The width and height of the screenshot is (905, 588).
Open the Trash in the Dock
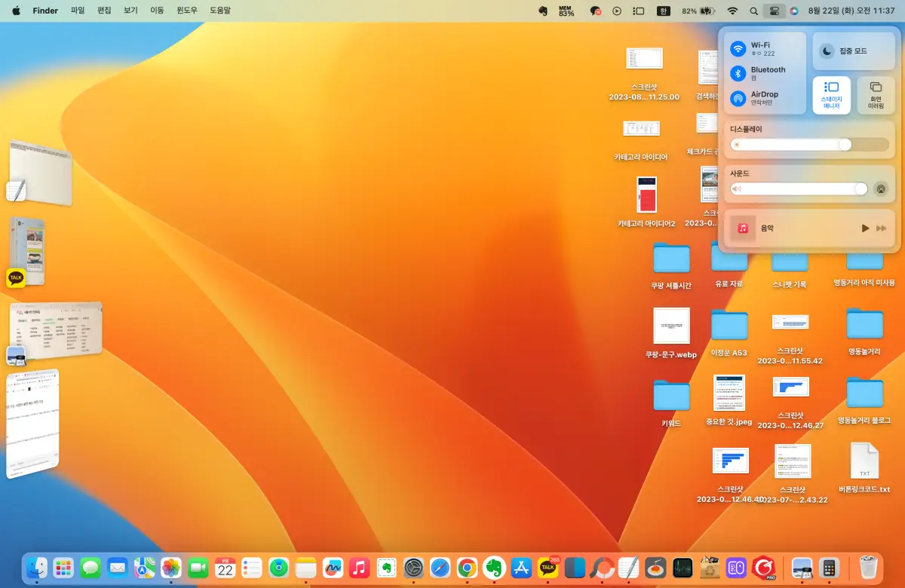point(869,568)
